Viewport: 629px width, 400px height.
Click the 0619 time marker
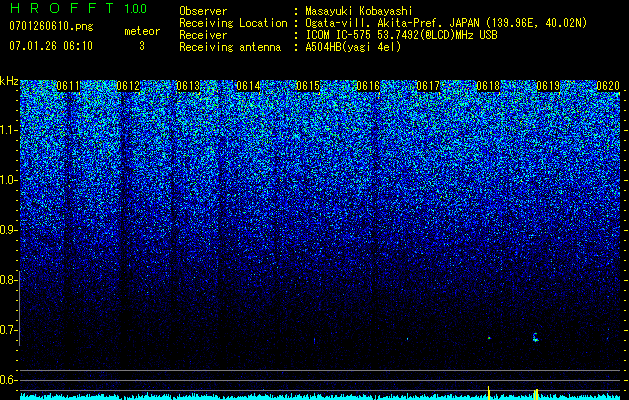548,86
